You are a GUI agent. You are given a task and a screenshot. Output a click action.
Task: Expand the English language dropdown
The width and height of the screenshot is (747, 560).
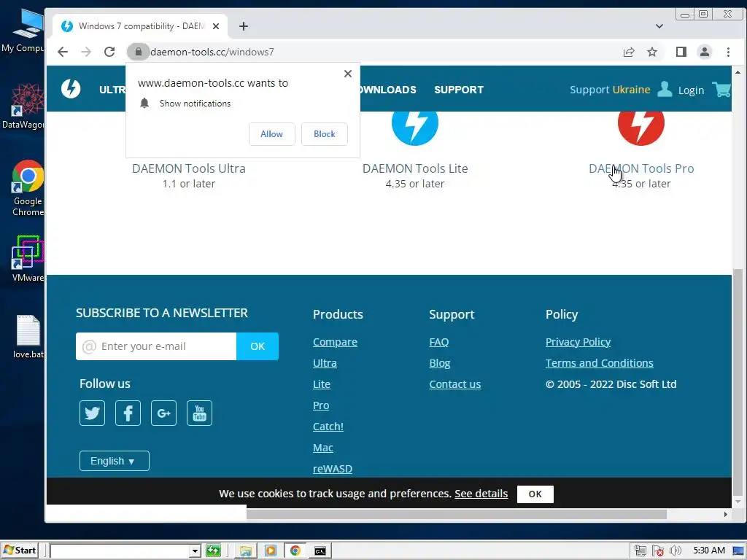(x=115, y=461)
